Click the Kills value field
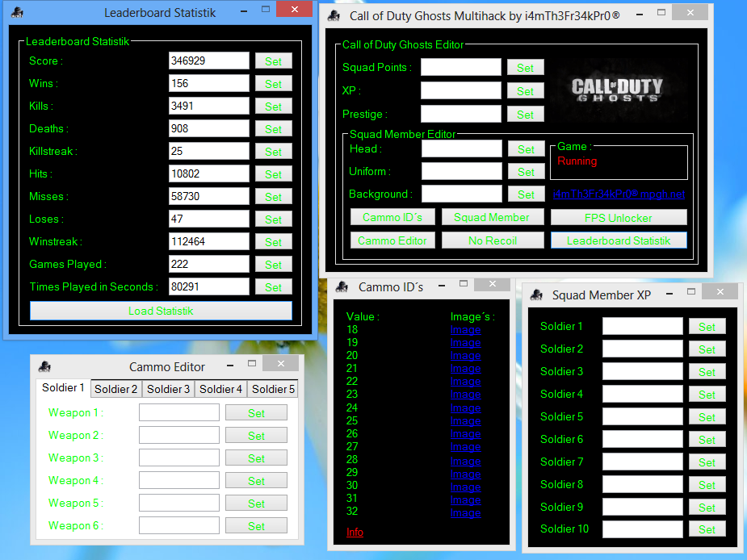The width and height of the screenshot is (747, 560). pyautogui.click(x=209, y=106)
